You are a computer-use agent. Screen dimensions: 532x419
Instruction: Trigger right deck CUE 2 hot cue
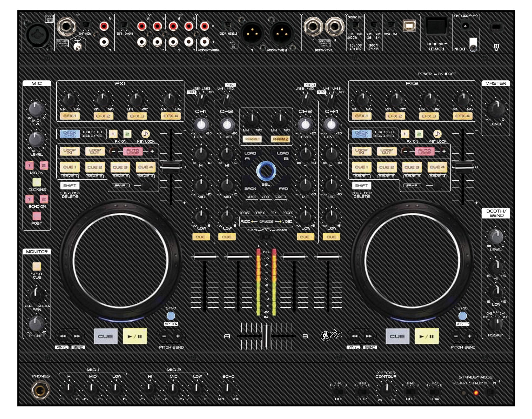point(387,167)
